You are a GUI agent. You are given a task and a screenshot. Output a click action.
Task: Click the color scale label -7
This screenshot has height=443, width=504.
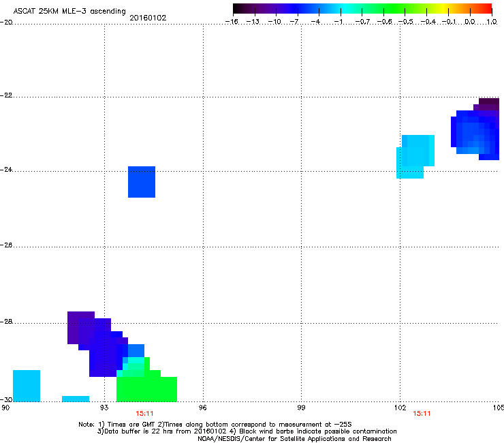294,22
